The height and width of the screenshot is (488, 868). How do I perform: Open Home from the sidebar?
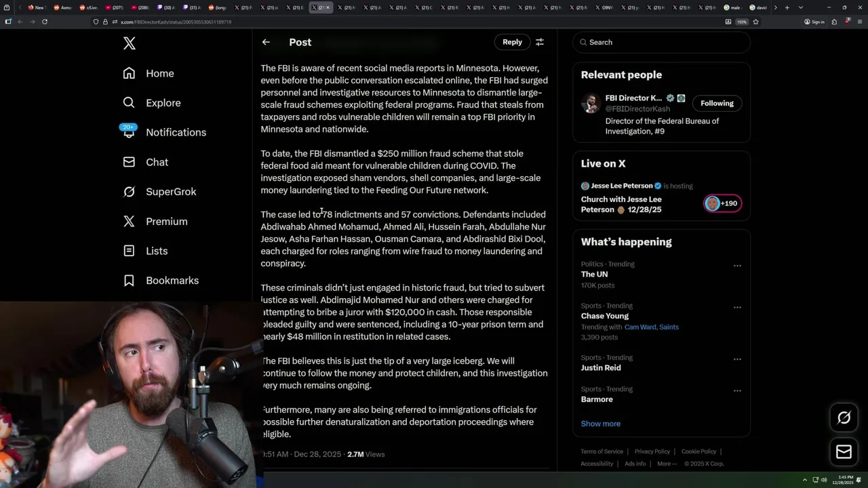[149, 73]
